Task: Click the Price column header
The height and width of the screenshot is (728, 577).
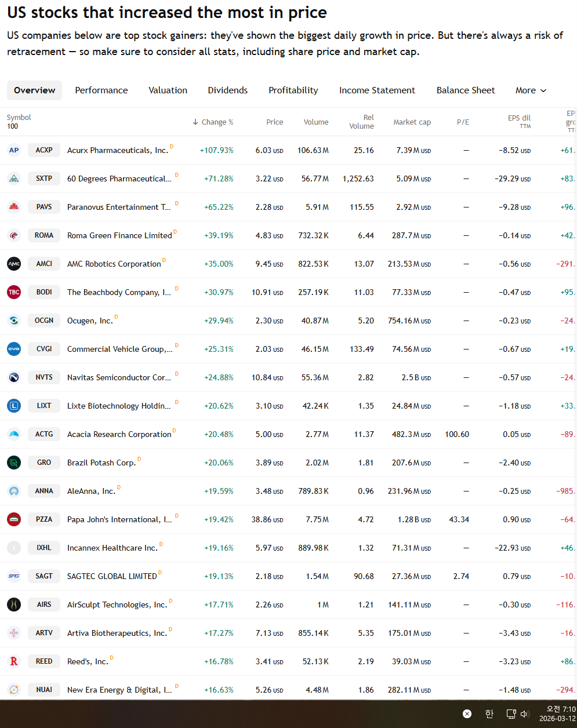Action: [x=275, y=122]
